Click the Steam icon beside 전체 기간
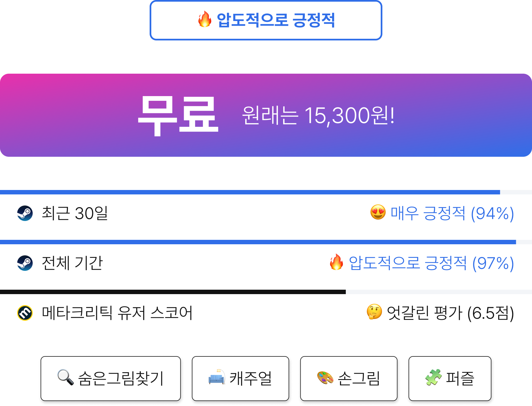 click(25, 263)
